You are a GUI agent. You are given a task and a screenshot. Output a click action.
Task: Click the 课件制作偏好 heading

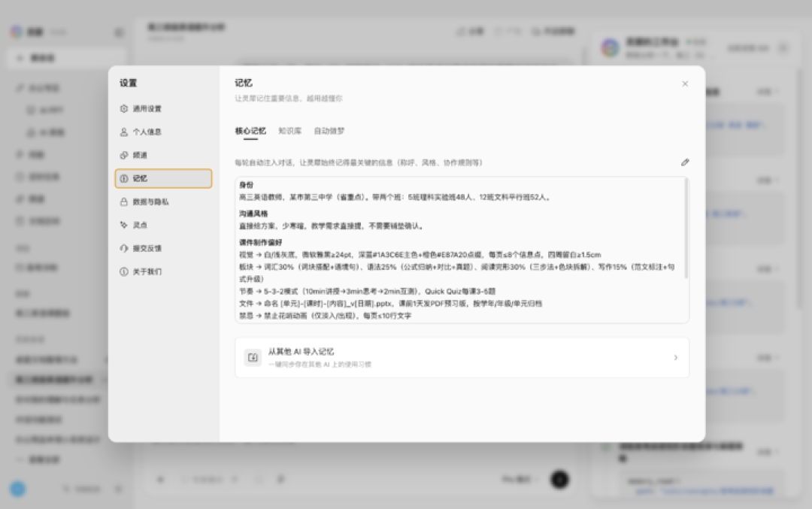point(261,242)
